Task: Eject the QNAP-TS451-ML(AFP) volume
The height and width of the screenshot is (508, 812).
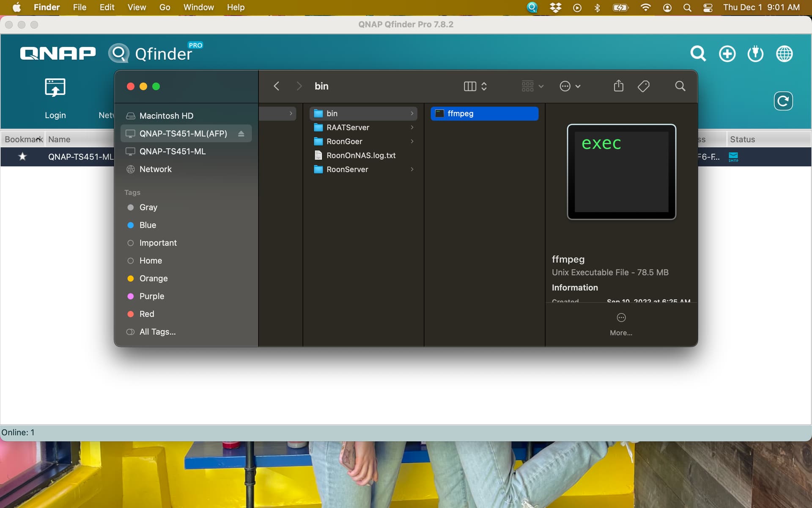Action: pos(241,134)
